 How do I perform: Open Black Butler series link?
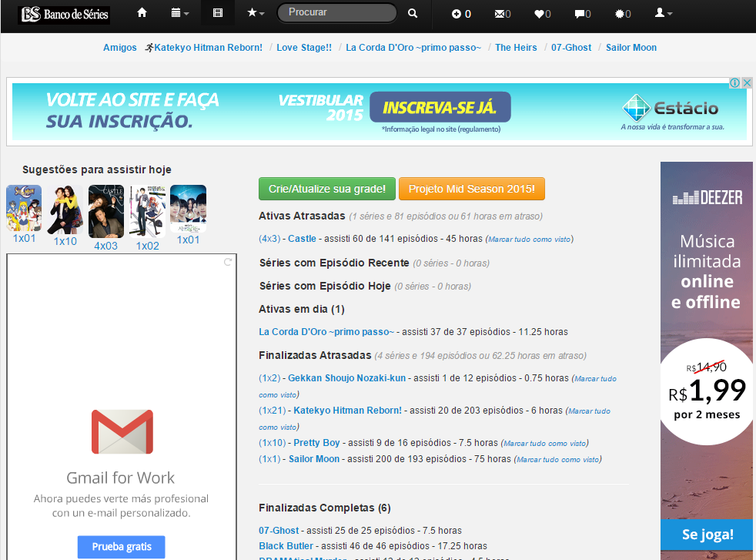point(286,546)
